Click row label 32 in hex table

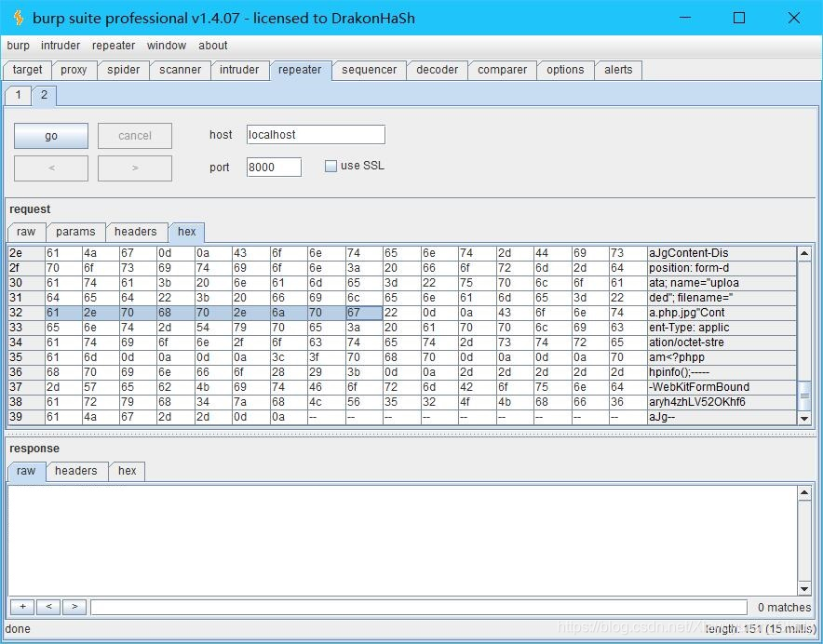[x=26, y=313]
